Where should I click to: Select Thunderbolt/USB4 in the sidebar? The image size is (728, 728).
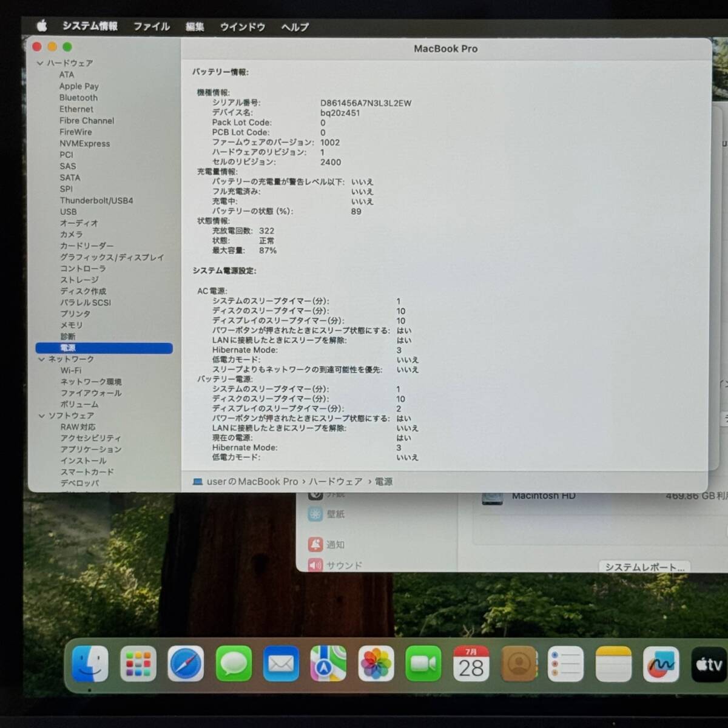pyautogui.click(x=96, y=200)
